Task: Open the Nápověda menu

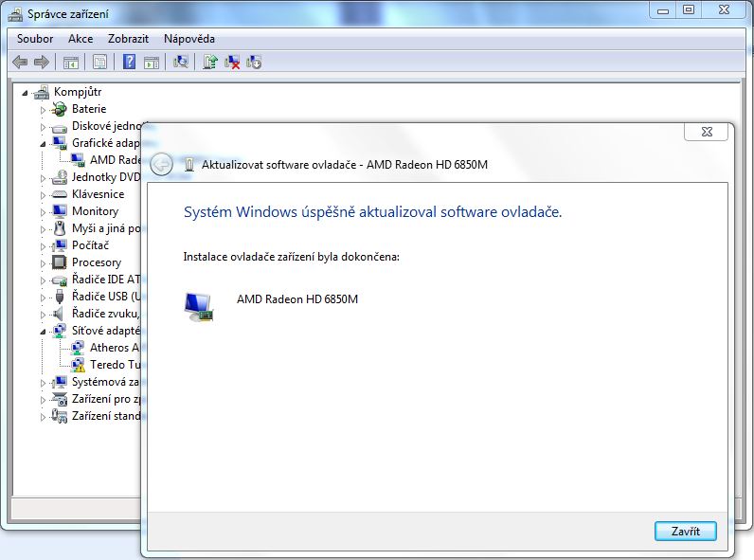Action: click(x=188, y=39)
